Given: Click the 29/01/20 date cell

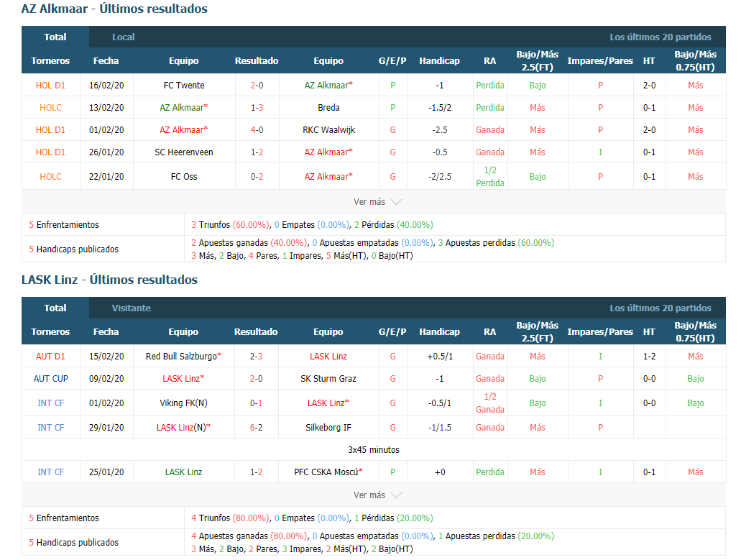Looking at the screenshot, I should (106, 427).
